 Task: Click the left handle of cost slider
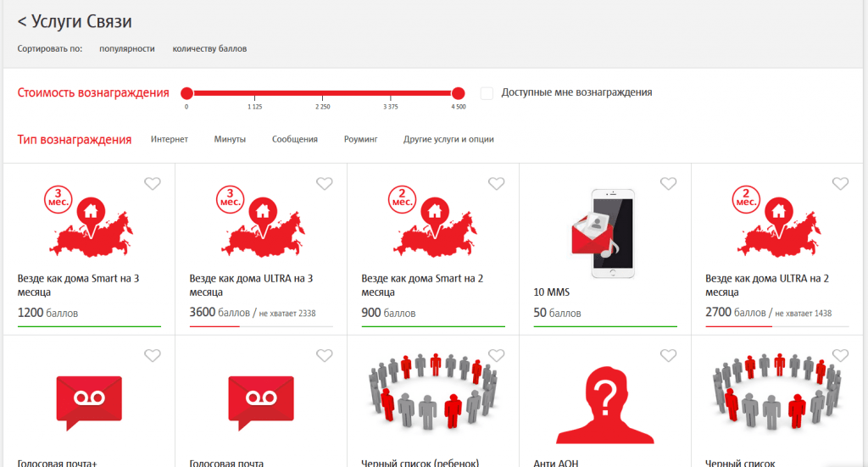point(186,93)
